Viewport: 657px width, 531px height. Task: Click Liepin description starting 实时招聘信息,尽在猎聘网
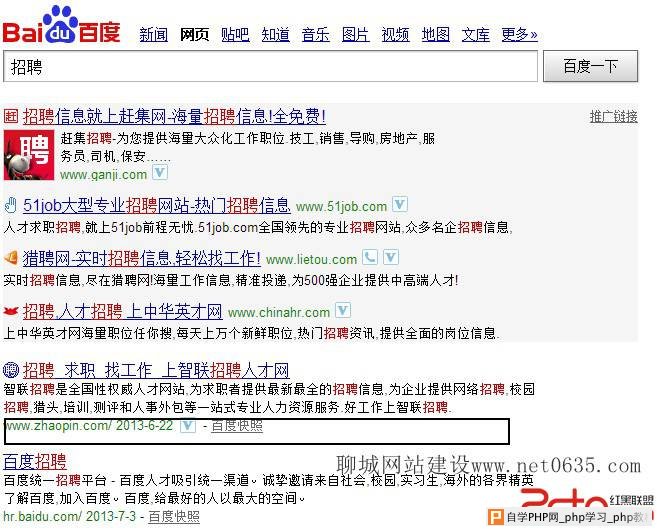pos(230,280)
